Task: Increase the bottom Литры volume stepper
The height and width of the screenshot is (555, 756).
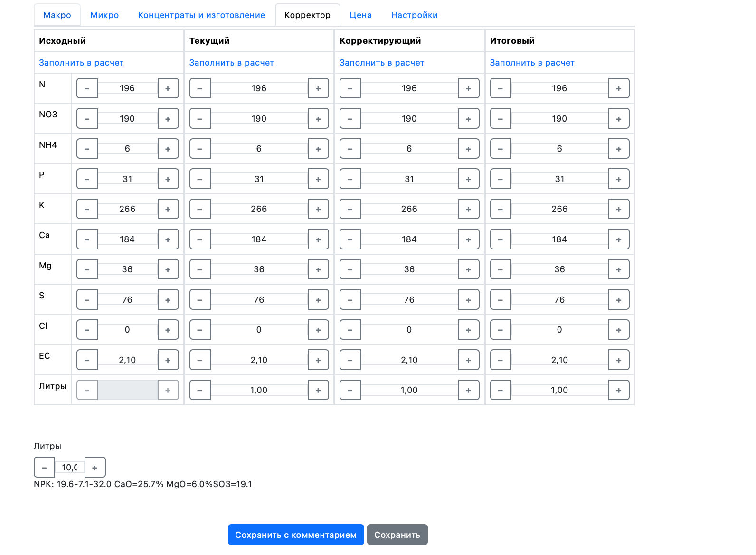Action: tap(95, 467)
